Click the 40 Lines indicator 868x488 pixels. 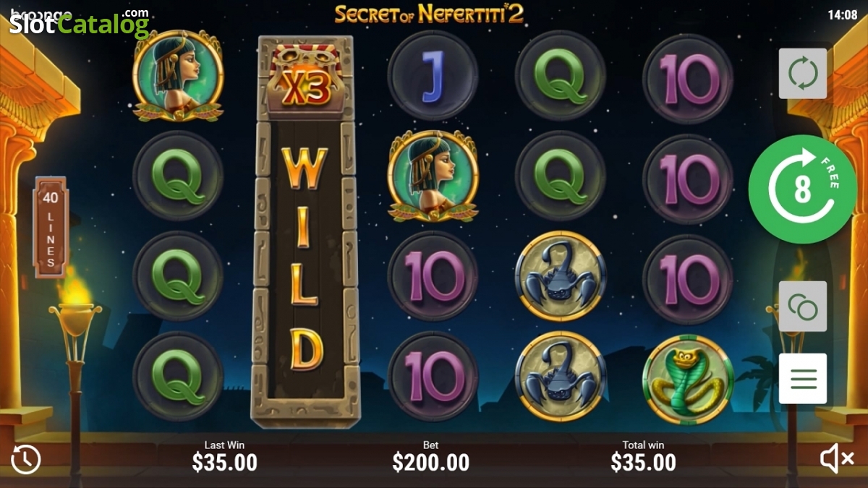51,228
